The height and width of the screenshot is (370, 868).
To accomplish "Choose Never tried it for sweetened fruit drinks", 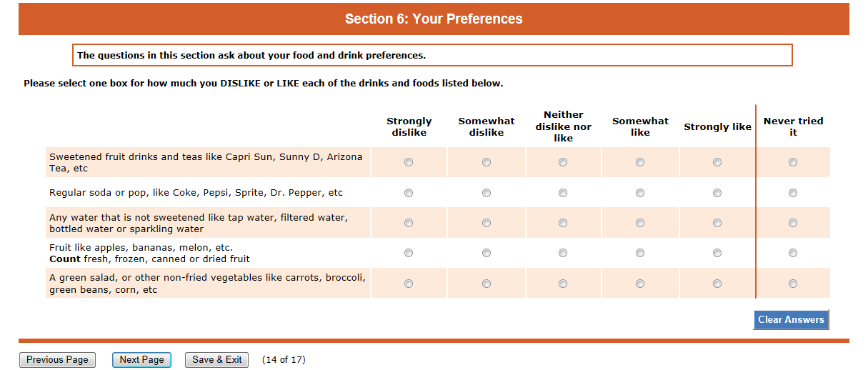I will point(793,162).
